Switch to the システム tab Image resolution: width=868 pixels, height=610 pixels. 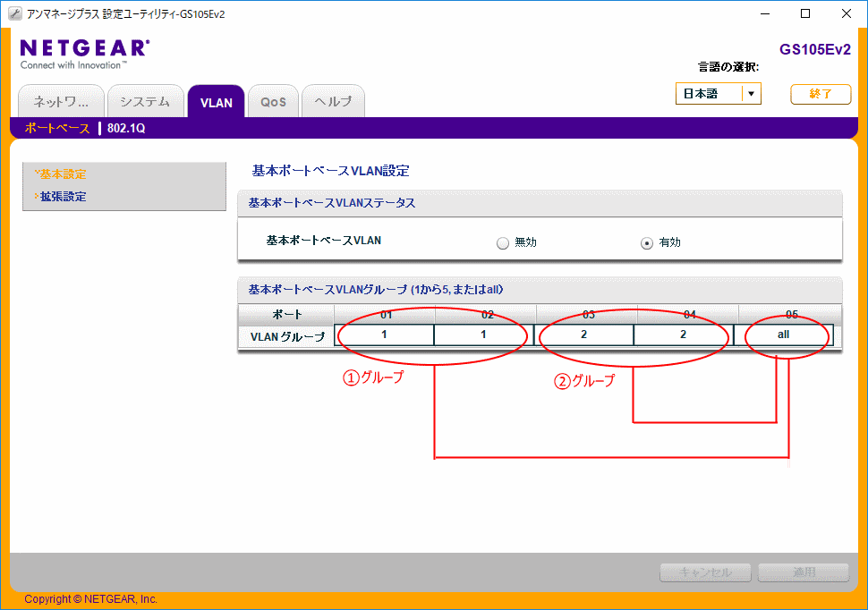pos(146,102)
